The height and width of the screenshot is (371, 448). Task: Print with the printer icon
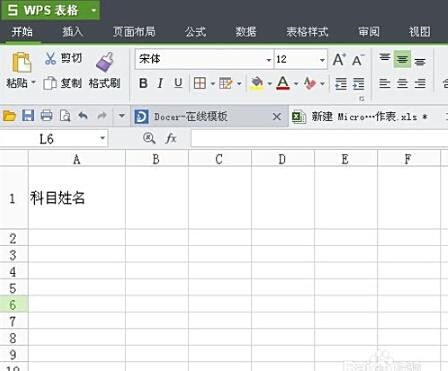click(x=46, y=116)
